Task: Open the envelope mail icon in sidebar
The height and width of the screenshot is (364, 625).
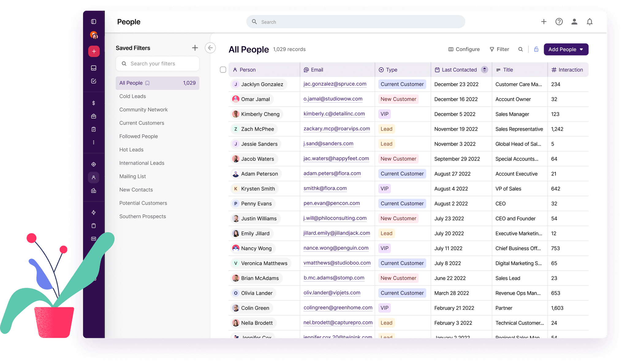Action: (94, 239)
